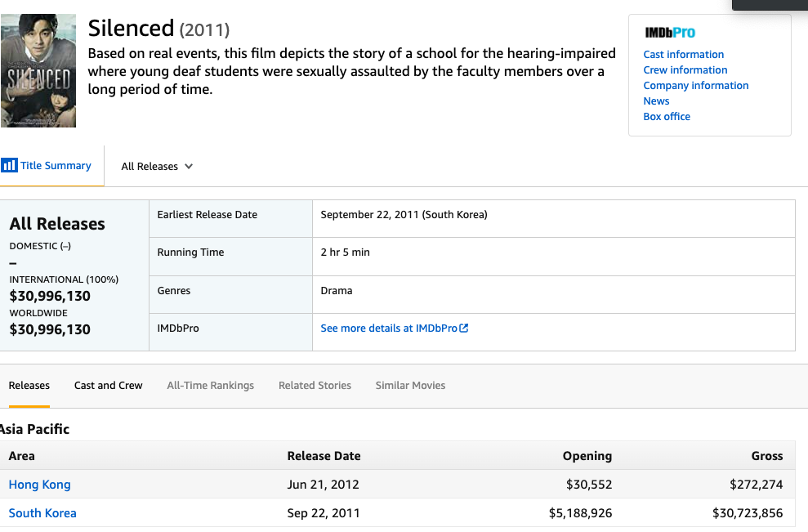Screen dimensions: 808x532
Task: Click the bar chart icon beside Title Summary
Action: coord(9,165)
